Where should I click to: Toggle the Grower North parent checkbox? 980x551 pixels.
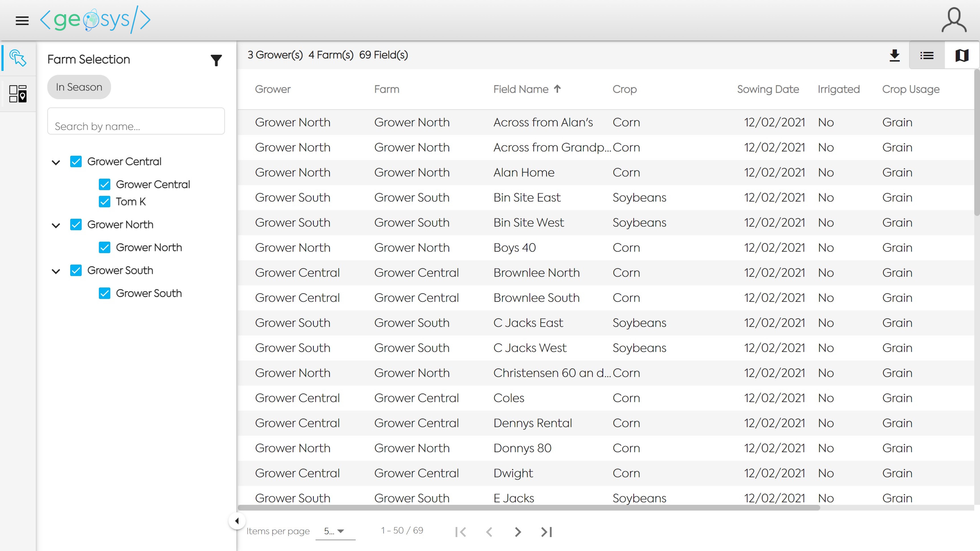[x=76, y=224]
